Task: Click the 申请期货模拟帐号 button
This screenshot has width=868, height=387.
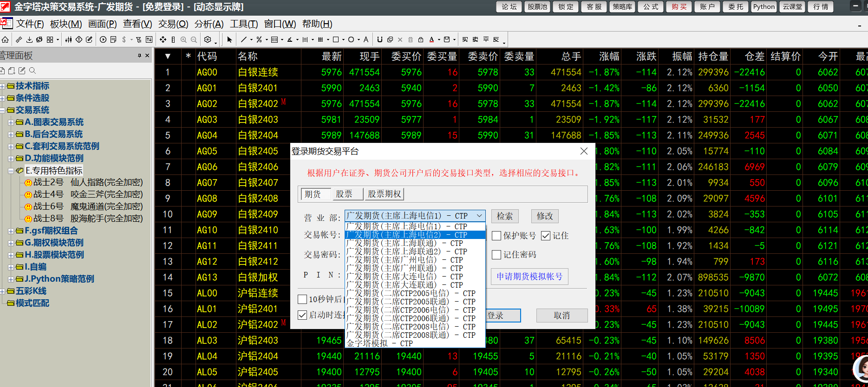Action: (x=529, y=277)
